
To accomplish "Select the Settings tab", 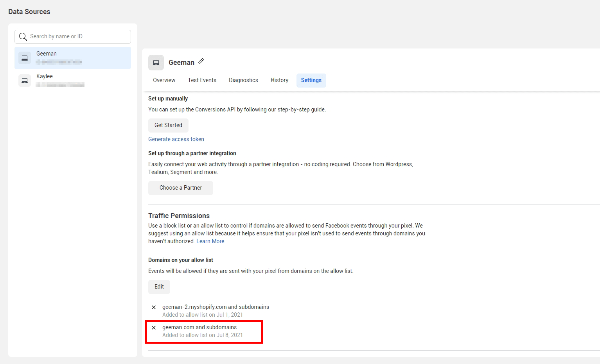I will 311,80.
